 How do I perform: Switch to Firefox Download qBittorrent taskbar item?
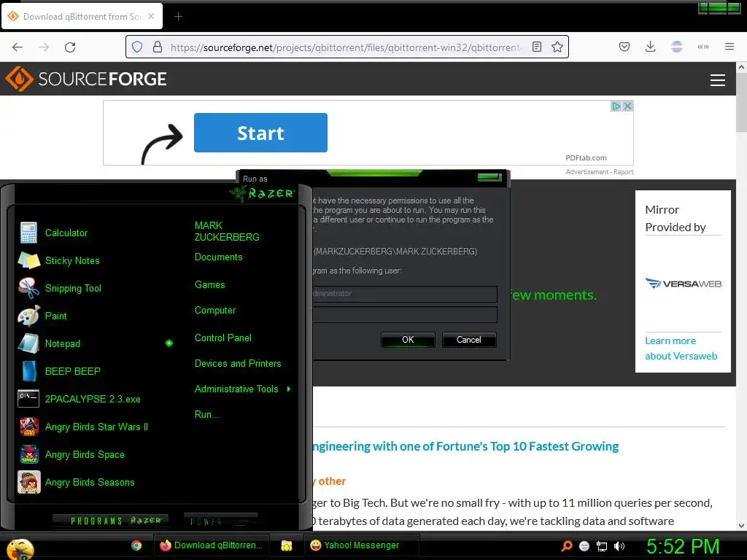[x=211, y=545]
